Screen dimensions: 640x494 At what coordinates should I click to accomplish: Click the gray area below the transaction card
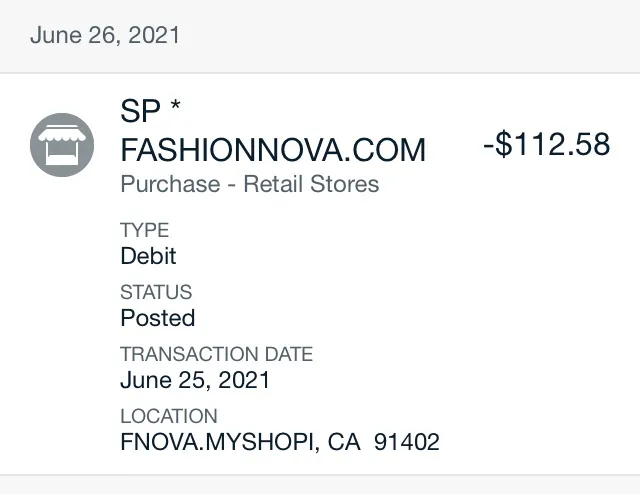click(x=320, y=485)
